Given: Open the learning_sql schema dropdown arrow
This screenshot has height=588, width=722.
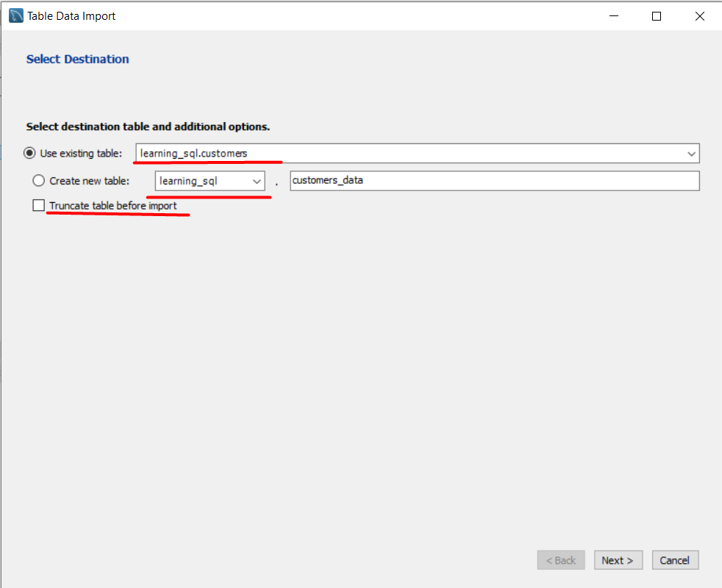Looking at the screenshot, I should point(257,181).
